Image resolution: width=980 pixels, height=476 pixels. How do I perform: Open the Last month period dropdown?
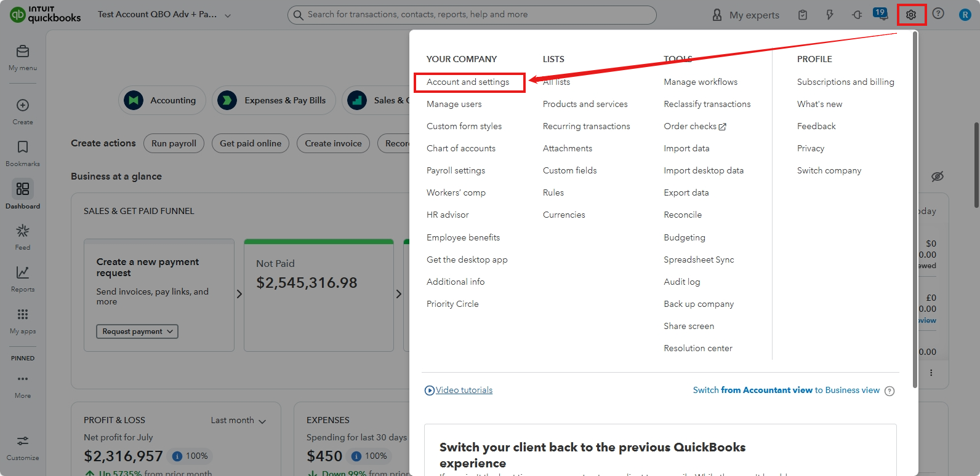(x=238, y=421)
